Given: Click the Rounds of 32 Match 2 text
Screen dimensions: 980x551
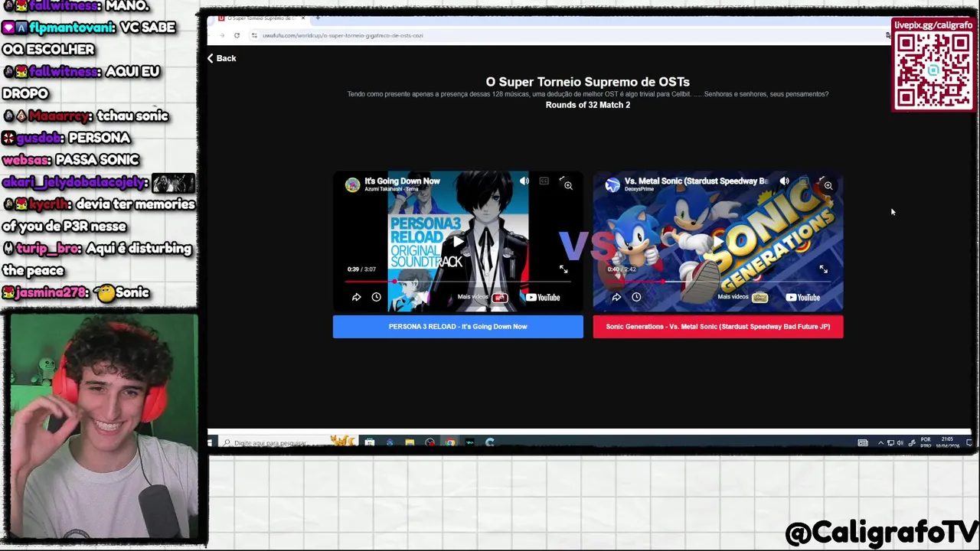Looking at the screenshot, I should 588,105.
